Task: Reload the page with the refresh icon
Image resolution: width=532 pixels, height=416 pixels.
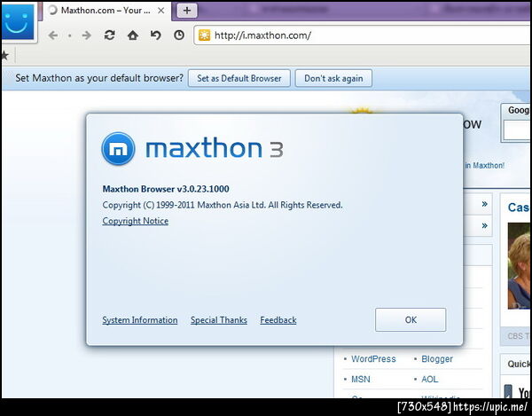Action: click(x=110, y=35)
